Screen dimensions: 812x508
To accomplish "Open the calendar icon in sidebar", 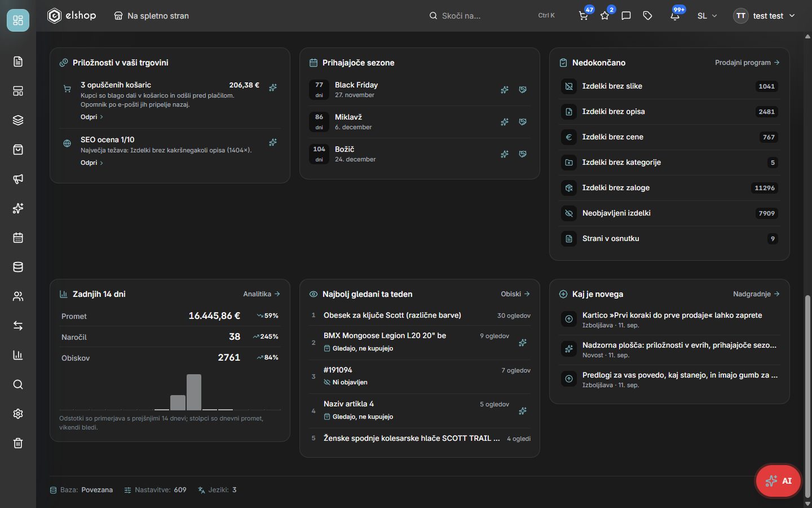I will [18, 238].
